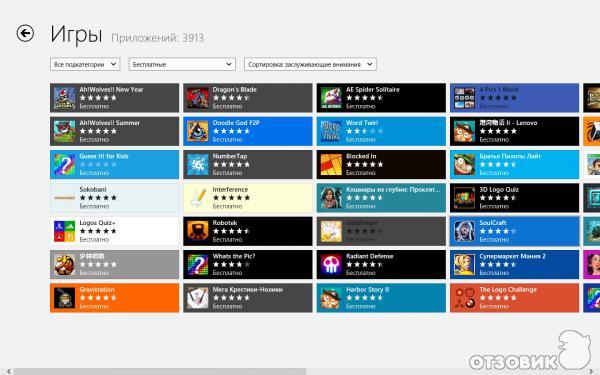Click the 'Blocked In' title text

[361, 156]
